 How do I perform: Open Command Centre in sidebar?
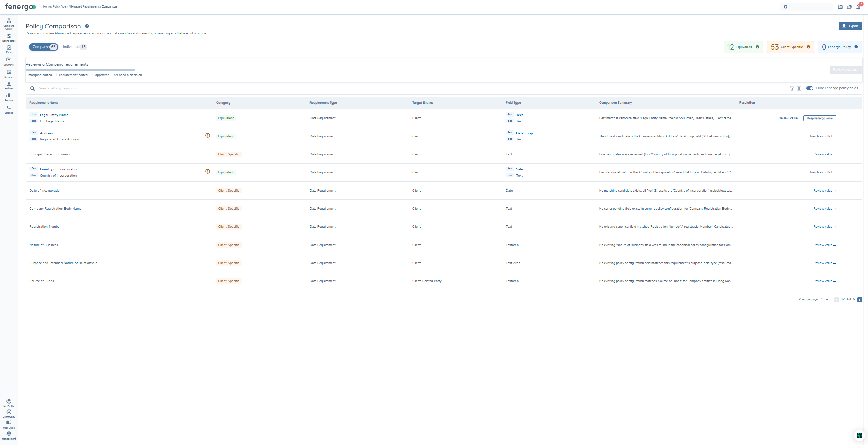pyautogui.click(x=9, y=24)
